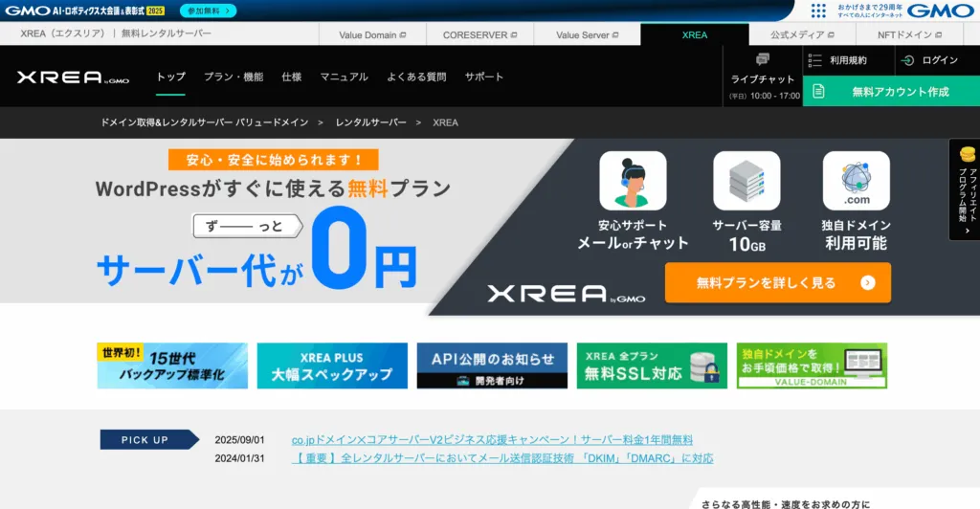Open the 15世代バックアップ標準化 banner
The height and width of the screenshot is (509, 980).
172,365
